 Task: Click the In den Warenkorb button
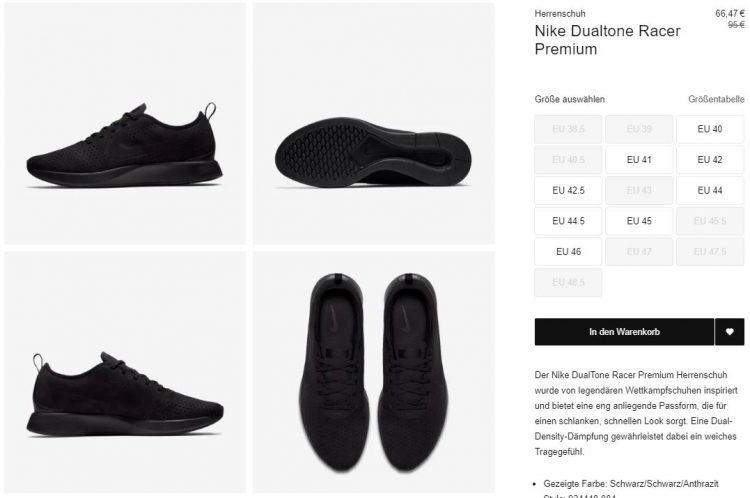tap(624, 332)
